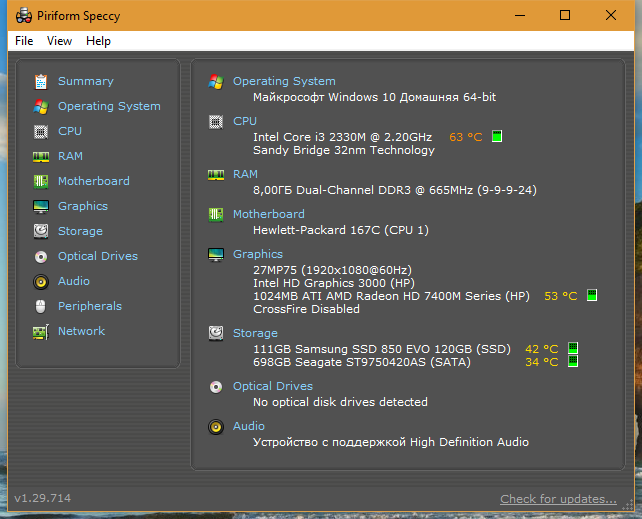Open Optical Drives heading link in summary
This screenshot has height=519, width=642.
coord(273,386)
